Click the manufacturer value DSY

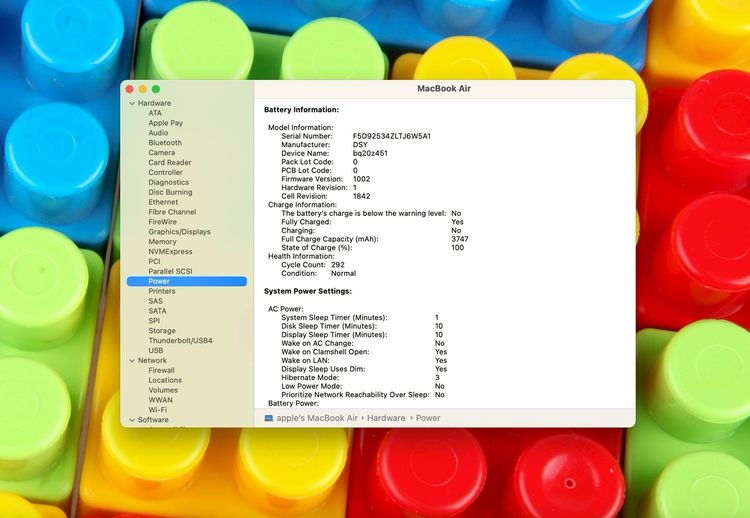coord(360,145)
